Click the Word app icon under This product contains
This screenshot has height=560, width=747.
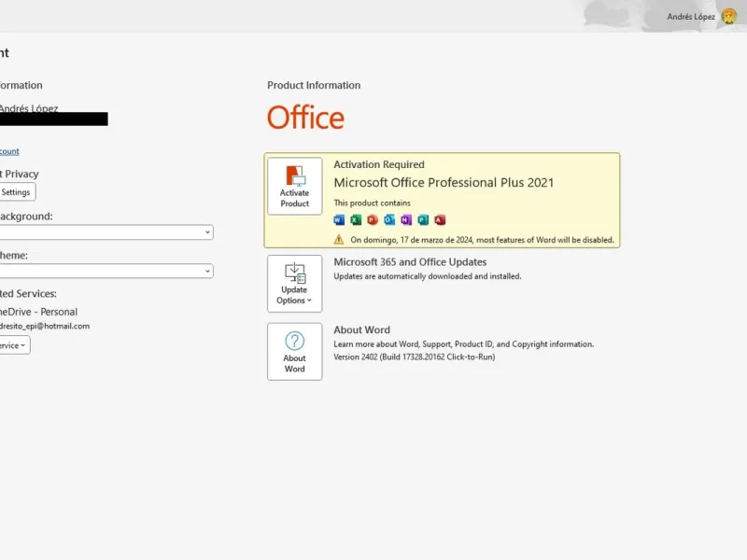click(x=339, y=219)
